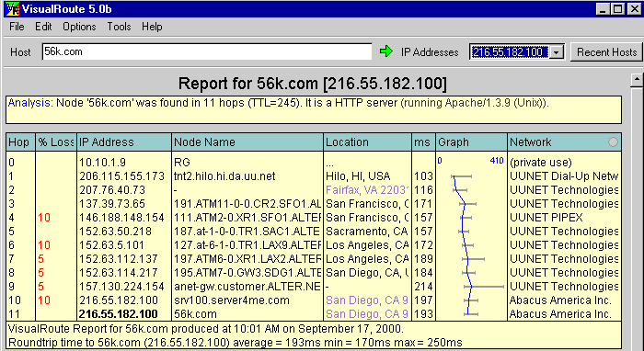Open the Tools menu
This screenshot has width=644, height=351.
pyautogui.click(x=119, y=27)
